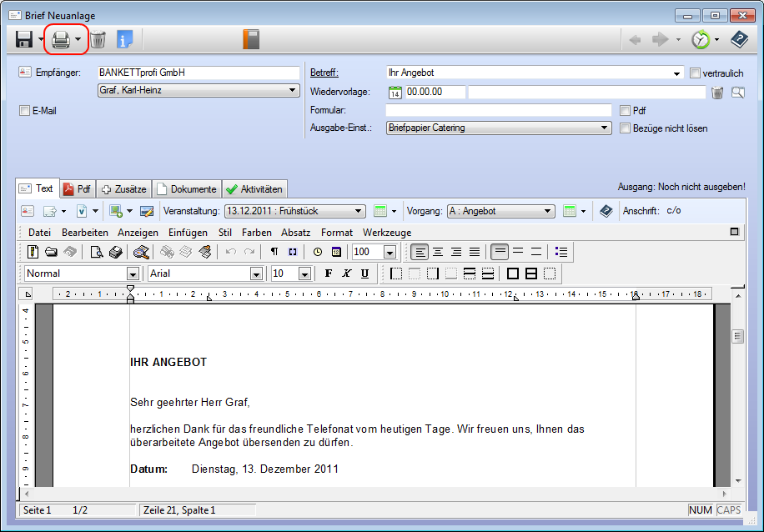
Task: Center-align the paragraph text
Action: [x=438, y=252]
